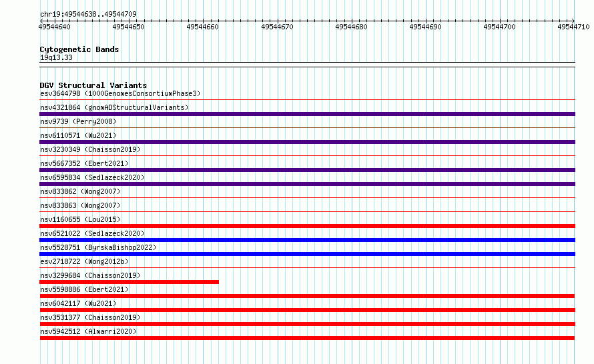Click ruler position 49544700
The image size is (594, 364).
tap(500, 27)
